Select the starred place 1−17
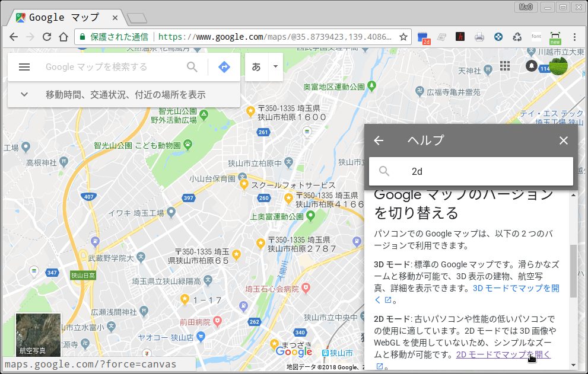This screenshot has height=374, width=588. [x=185, y=299]
